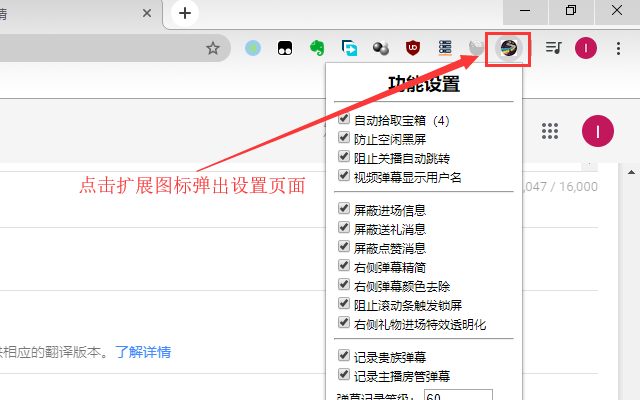Click the server stack extension icon
The width and height of the screenshot is (640, 400).
point(445,48)
